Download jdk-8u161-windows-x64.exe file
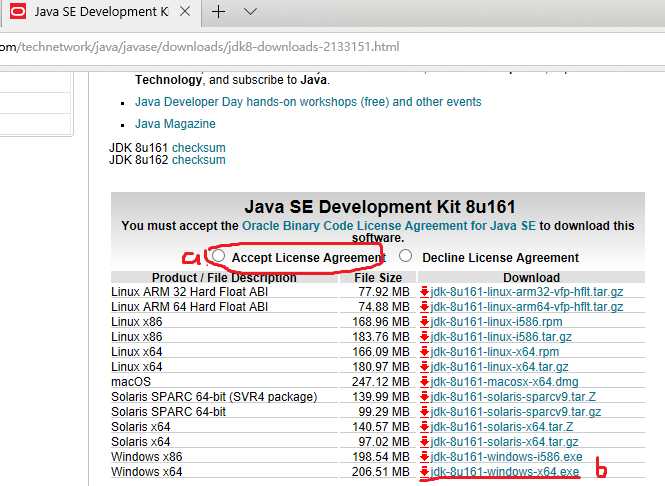 tap(505, 472)
